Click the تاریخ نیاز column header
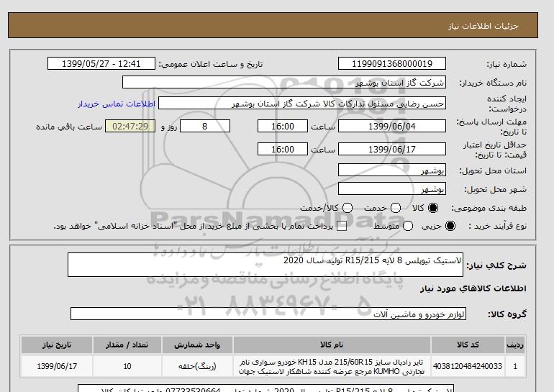 point(57,345)
